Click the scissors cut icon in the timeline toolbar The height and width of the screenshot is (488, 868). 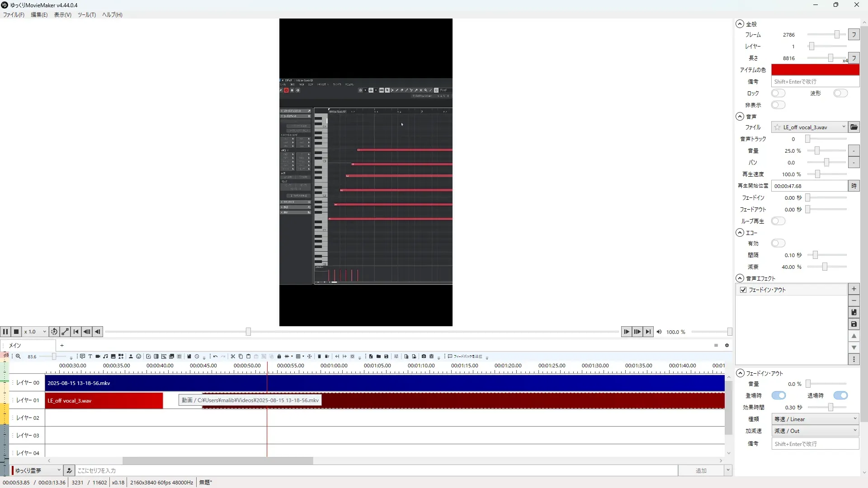(x=233, y=357)
